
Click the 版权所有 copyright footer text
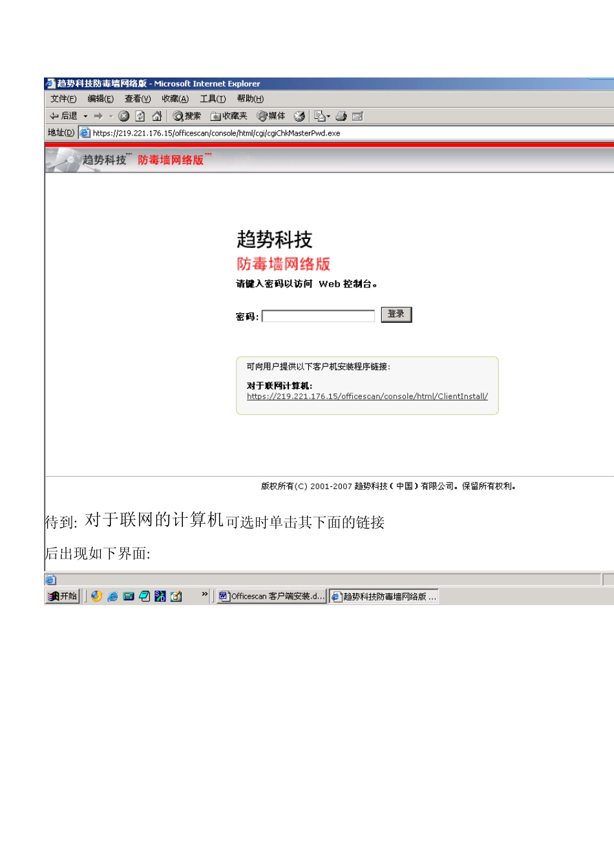388,486
